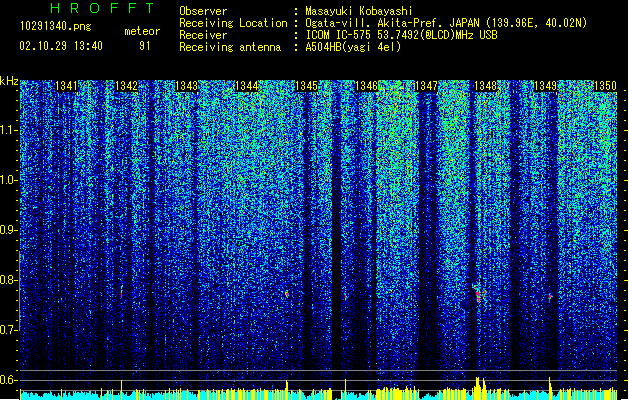Click the 1347 time marker
629x400 pixels.
(426, 86)
